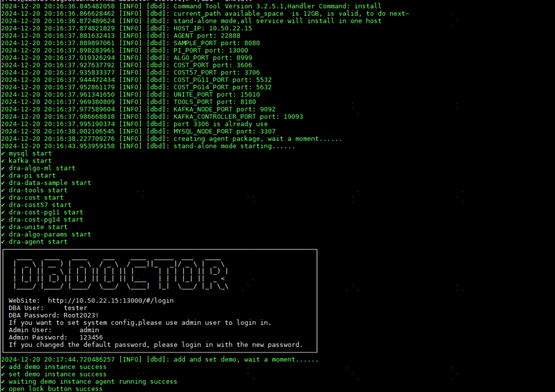Click the 'kafka start' status line
Screen dimensions: 555x392
click(x=26, y=161)
